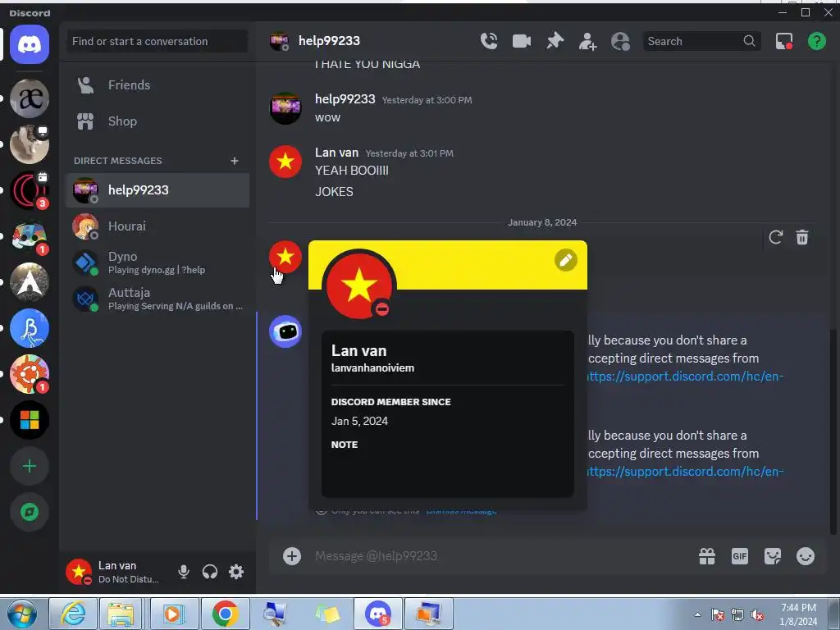The width and height of the screenshot is (840, 630).
Task: Open Shop page
Action: [x=157, y=121]
